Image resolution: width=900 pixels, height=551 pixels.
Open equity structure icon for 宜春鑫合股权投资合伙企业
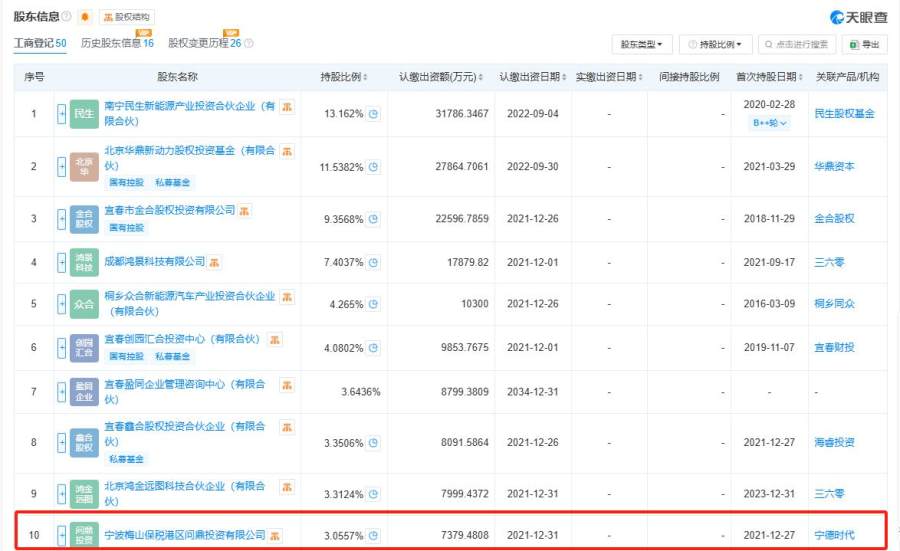point(287,427)
